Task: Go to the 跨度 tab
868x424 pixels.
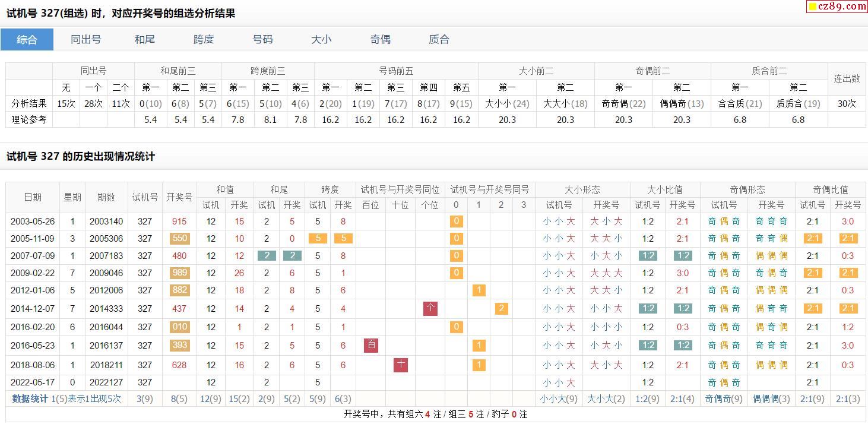Action: coord(203,40)
